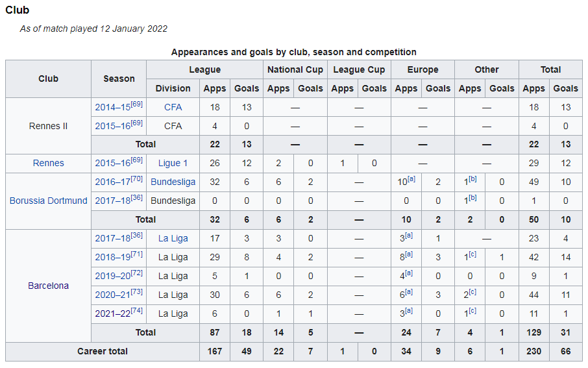588x368 pixels.
Task: Open the 2020–21 Barcelona season link
Action: click(112, 295)
